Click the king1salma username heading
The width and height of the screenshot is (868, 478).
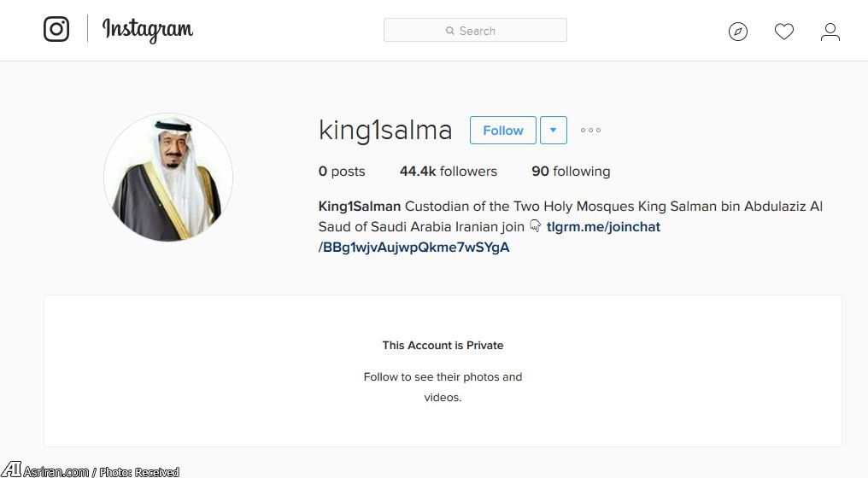385,131
